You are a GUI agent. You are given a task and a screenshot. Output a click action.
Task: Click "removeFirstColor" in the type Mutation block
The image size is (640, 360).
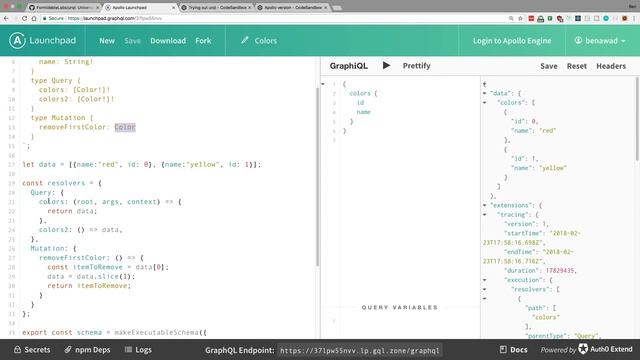72,127
